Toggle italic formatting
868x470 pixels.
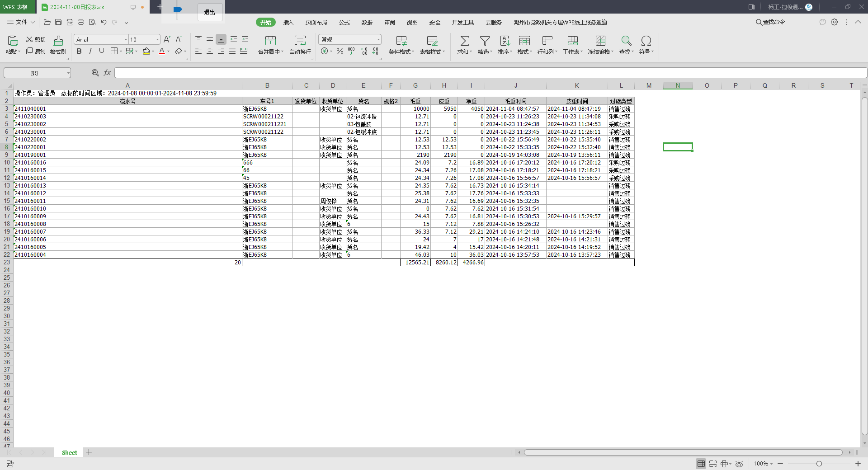point(90,52)
